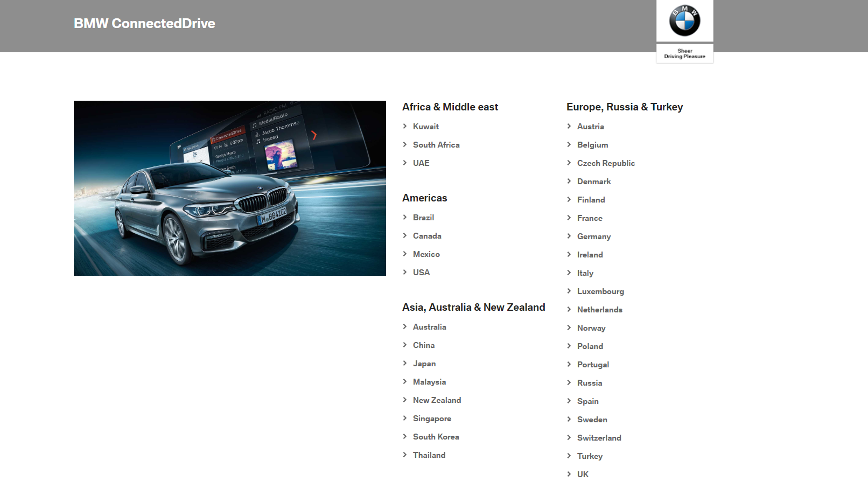This screenshot has width=868, height=495.
Task: Choose the Italy country link
Action: tap(585, 273)
